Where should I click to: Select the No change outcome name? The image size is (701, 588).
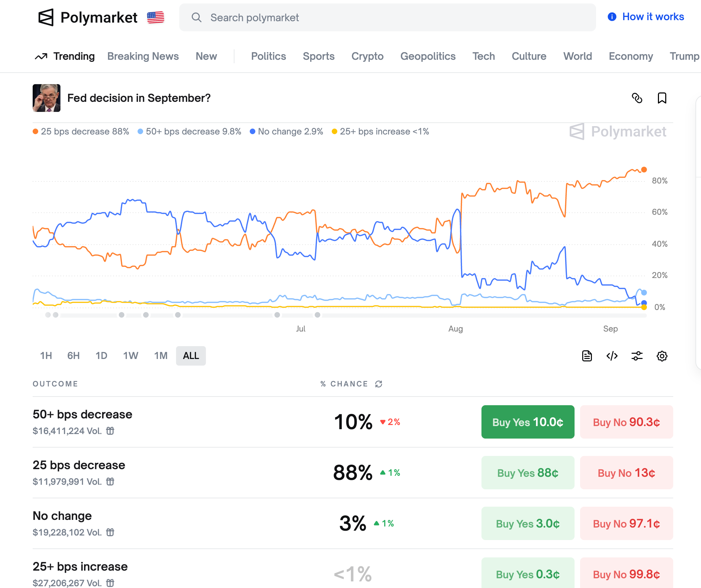tap(62, 516)
